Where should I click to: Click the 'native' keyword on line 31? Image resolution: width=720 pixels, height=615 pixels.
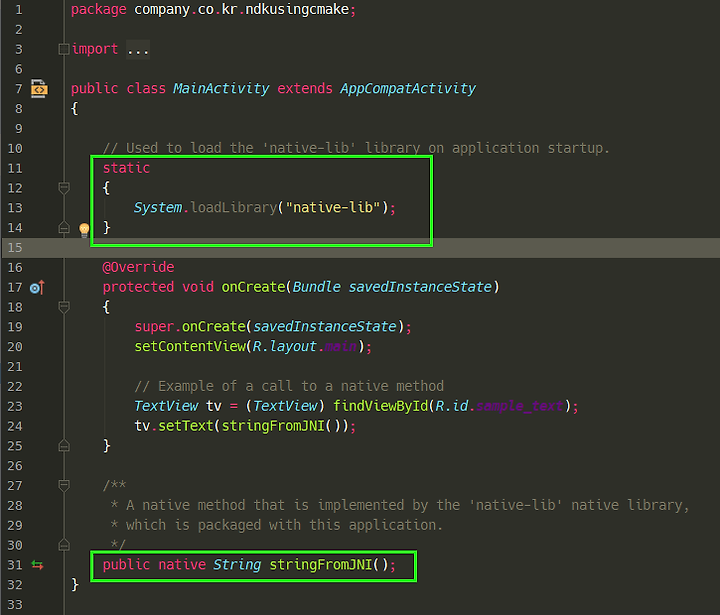(x=182, y=564)
